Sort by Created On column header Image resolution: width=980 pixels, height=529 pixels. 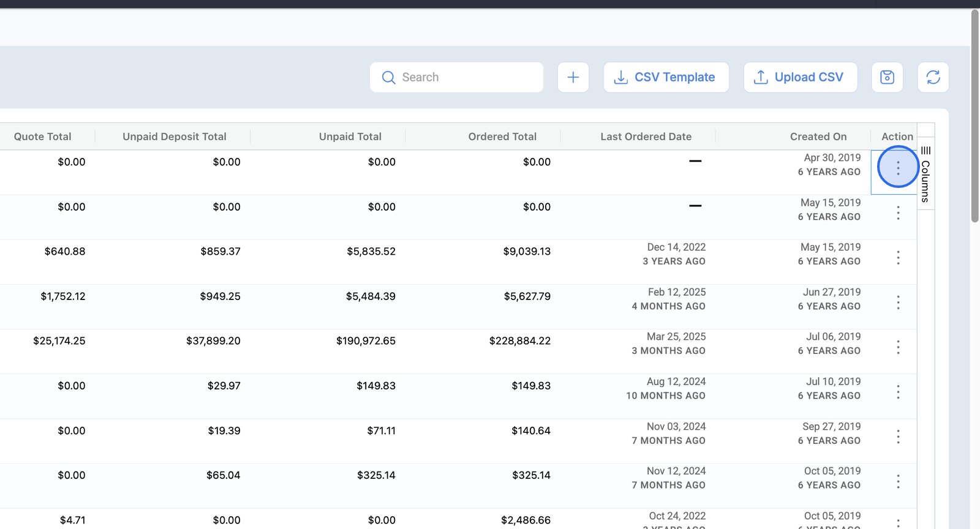tap(818, 137)
